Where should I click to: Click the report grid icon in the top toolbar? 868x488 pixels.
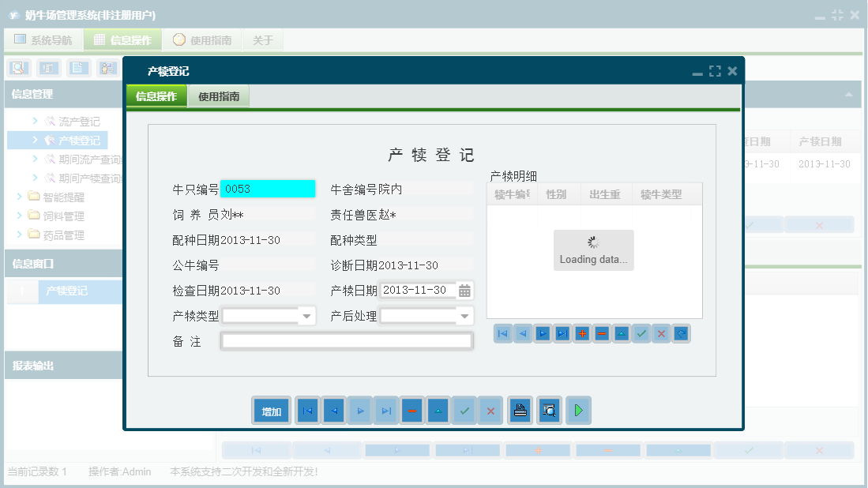pyautogui.click(x=49, y=67)
